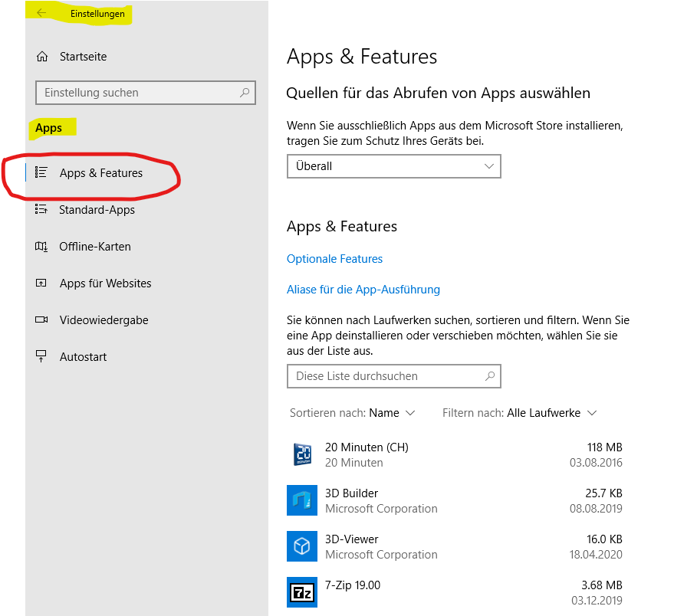Viewport: 674px width, 616px height.
Task: Click the date 03.08.2016
Action: pos(596,463)
